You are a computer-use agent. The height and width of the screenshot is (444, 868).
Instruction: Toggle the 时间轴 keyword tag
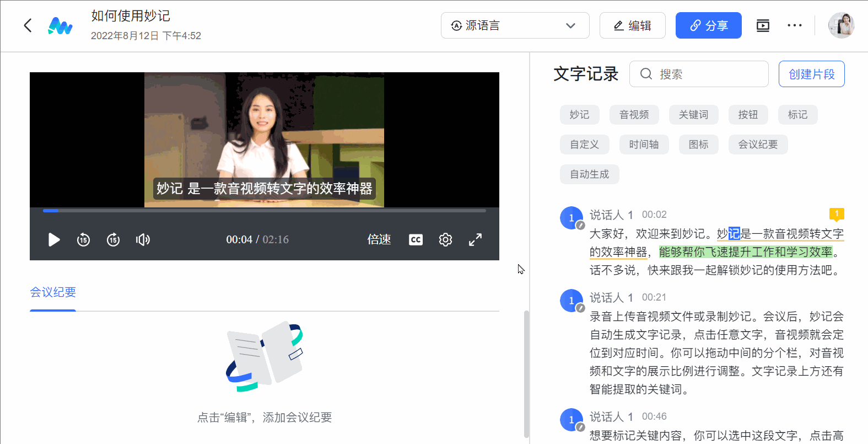coord(644,145)
